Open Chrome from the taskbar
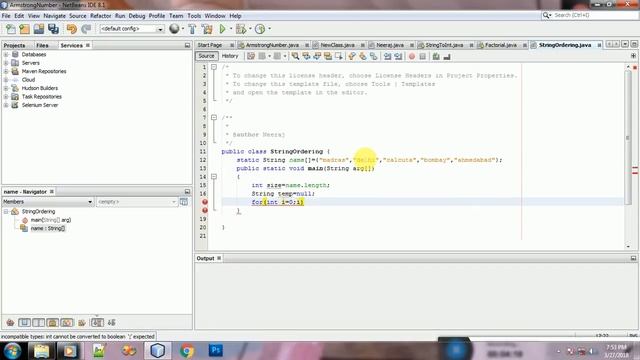The width and height of the screenshot is (640, 360). (x=187, y=351)
